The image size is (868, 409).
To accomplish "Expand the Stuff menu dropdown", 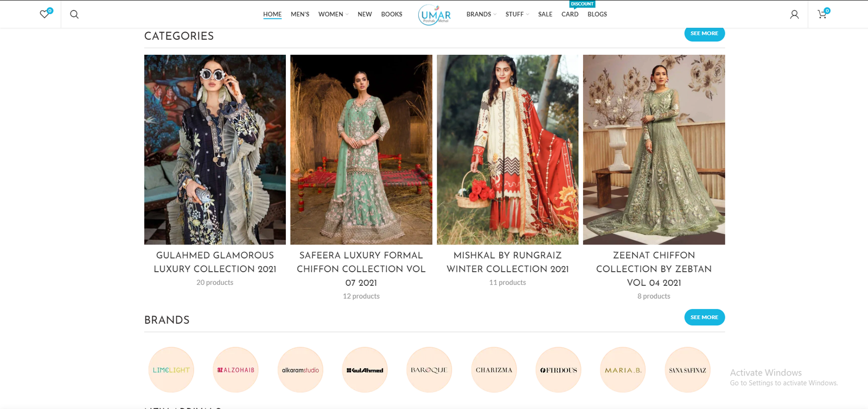I will tap(517, 14).
